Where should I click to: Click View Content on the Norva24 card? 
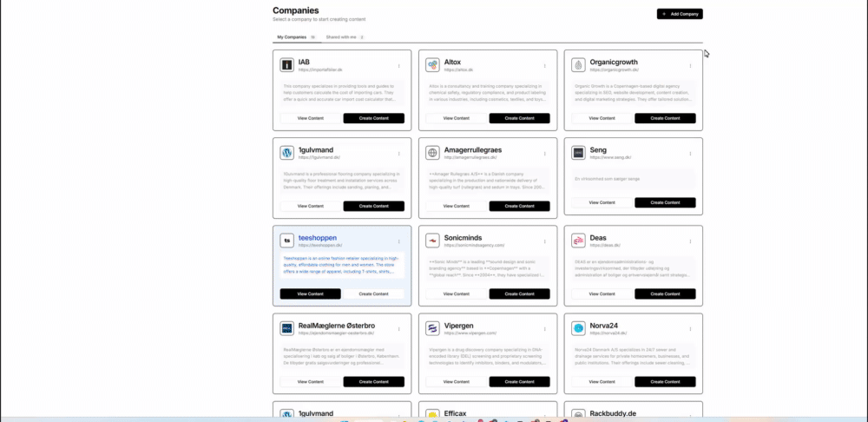(x=602, y=381)
